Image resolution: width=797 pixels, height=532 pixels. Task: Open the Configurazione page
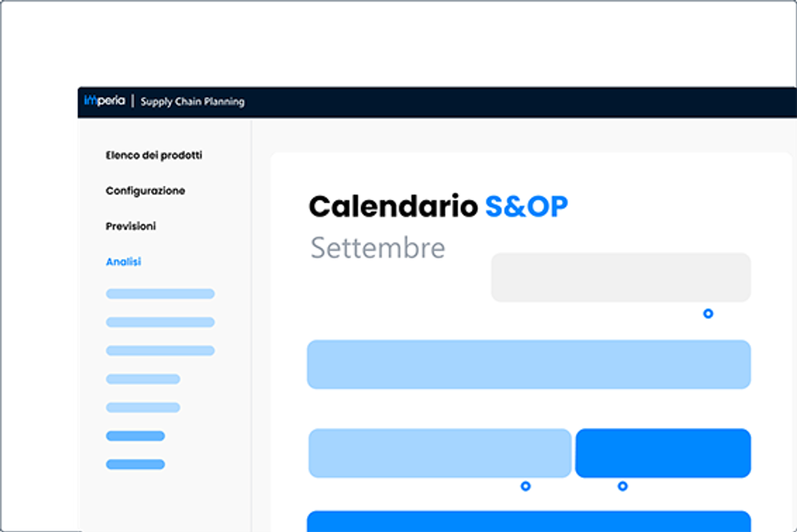pos(145,190)
